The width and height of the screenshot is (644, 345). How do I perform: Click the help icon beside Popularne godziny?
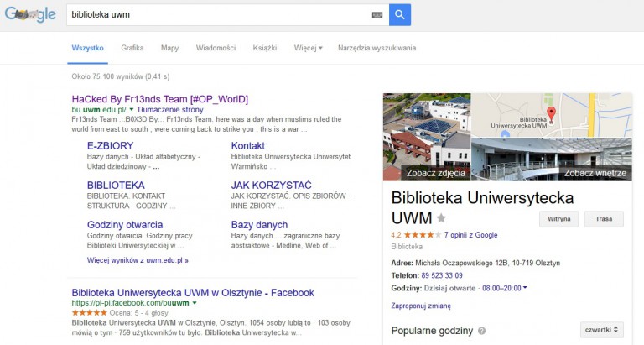coord(481,331)
